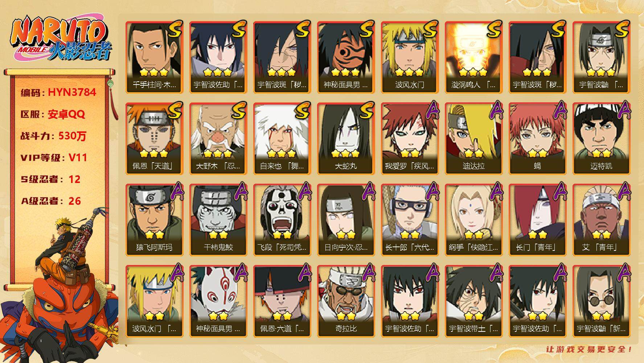The image size is (644, 363).
Task: Click the 艾「青年」 ninja card
Action: 601,220
